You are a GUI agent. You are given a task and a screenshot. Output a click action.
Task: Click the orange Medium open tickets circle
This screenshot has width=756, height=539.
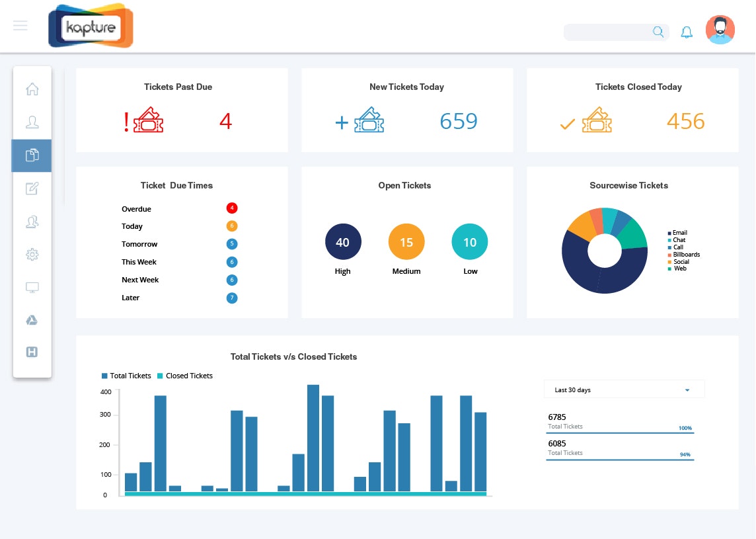[x=406, y=241]
